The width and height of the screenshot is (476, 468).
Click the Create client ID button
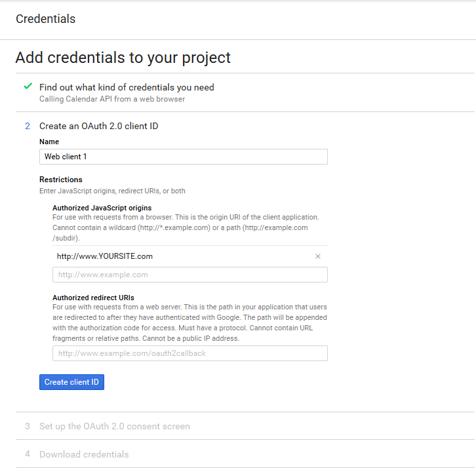coord(71,382)
